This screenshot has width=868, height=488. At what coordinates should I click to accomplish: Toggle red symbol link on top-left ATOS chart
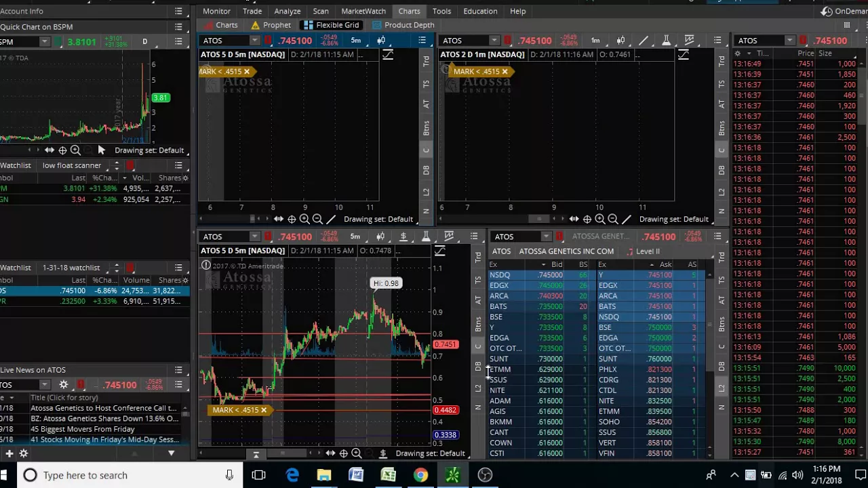(268, 41)
